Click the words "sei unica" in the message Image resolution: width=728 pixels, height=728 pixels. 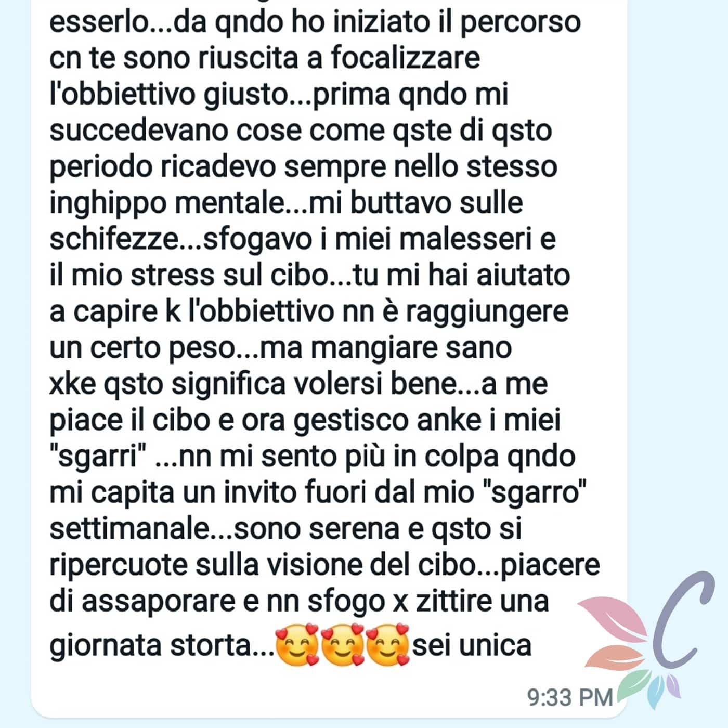click(x=472, y=645)
